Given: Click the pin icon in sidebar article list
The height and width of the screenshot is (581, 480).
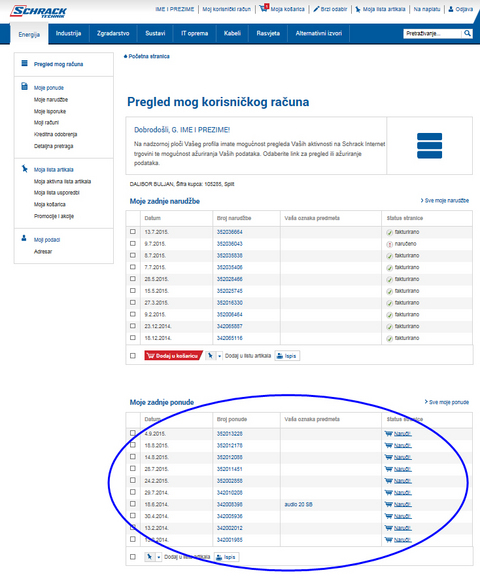Looking at the screenshot, I should [24, 169].
